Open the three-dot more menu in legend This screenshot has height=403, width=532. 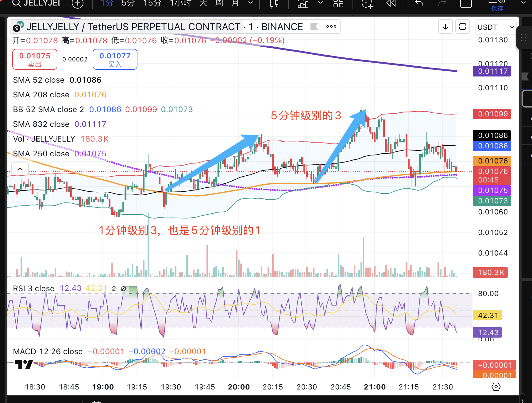pos(331,26)
